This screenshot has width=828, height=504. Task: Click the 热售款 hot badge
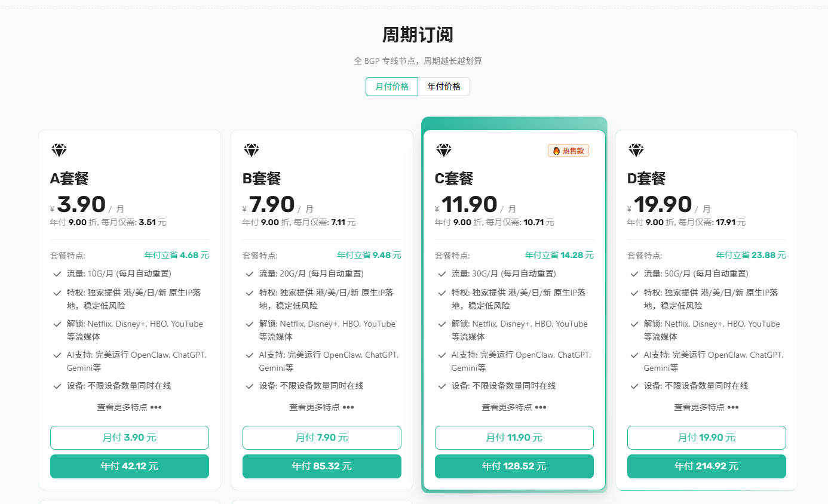(568, 151)
